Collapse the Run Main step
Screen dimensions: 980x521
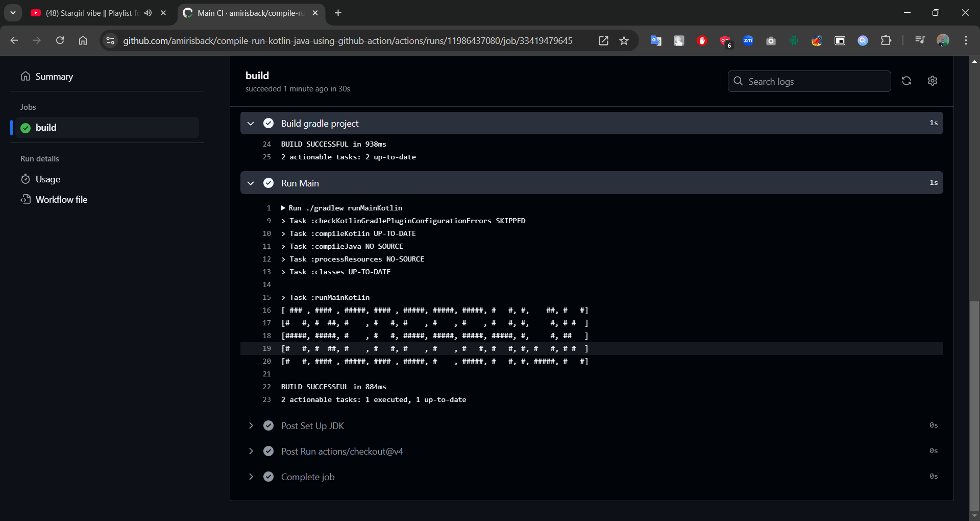tap(251, 183)
